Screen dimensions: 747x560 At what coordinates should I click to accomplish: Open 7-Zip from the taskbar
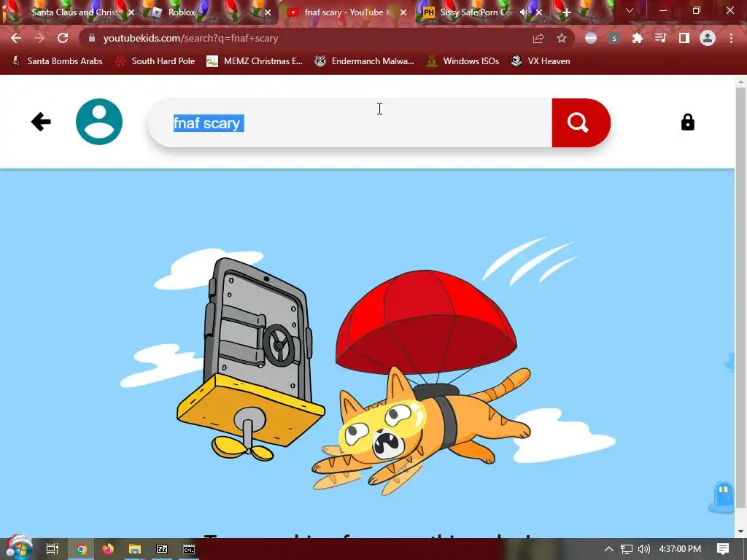pyautogui.click(x=162, y=549)
